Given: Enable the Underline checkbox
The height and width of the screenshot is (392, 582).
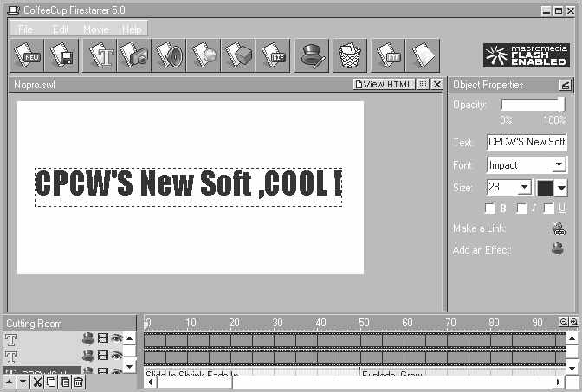Looking at the screenshot, I should click(549, 209).
